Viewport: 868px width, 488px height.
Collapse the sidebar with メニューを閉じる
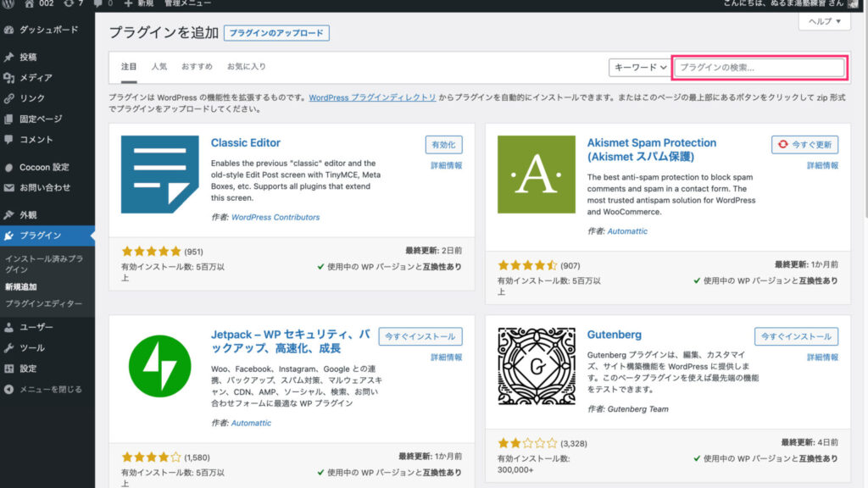coord(50,390)
